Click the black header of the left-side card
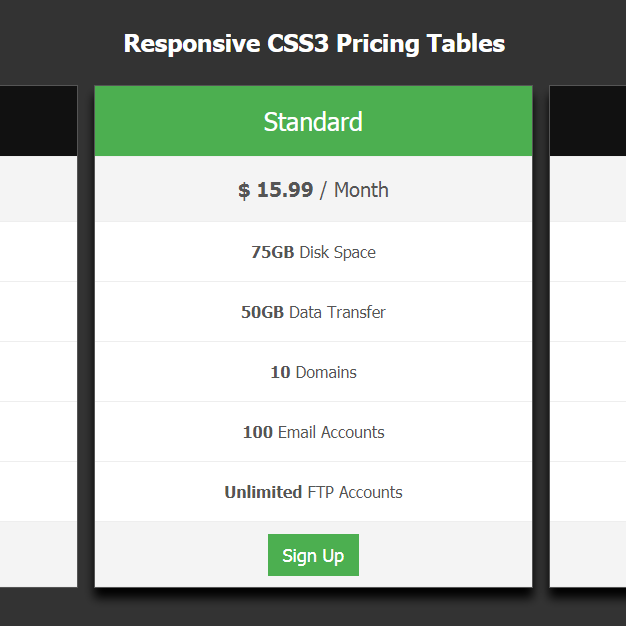 (38, 121)
